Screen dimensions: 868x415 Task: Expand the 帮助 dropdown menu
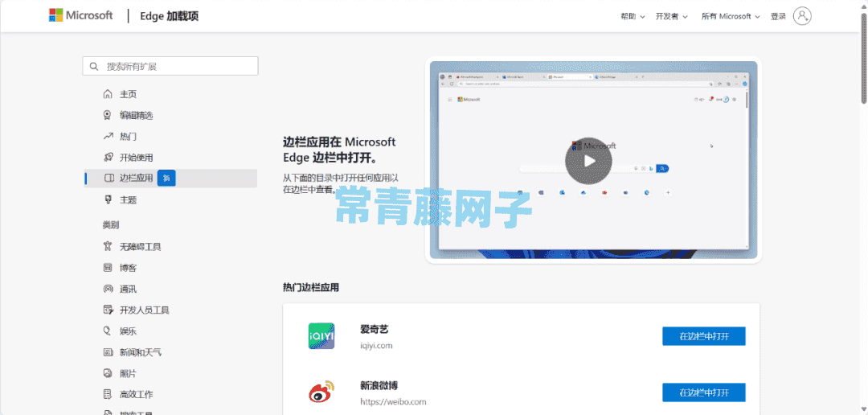(633, 17)
